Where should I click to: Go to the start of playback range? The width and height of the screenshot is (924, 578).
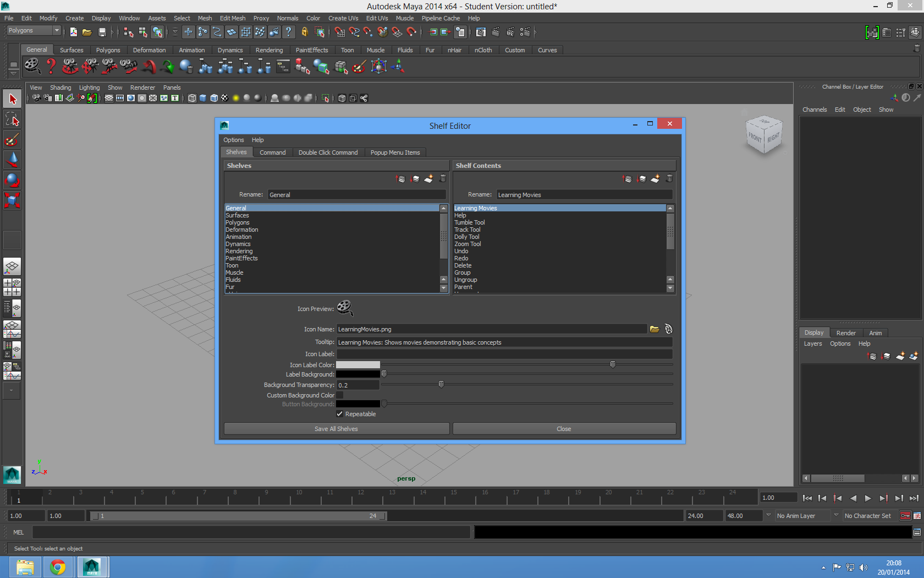click(x=807, y=498)
